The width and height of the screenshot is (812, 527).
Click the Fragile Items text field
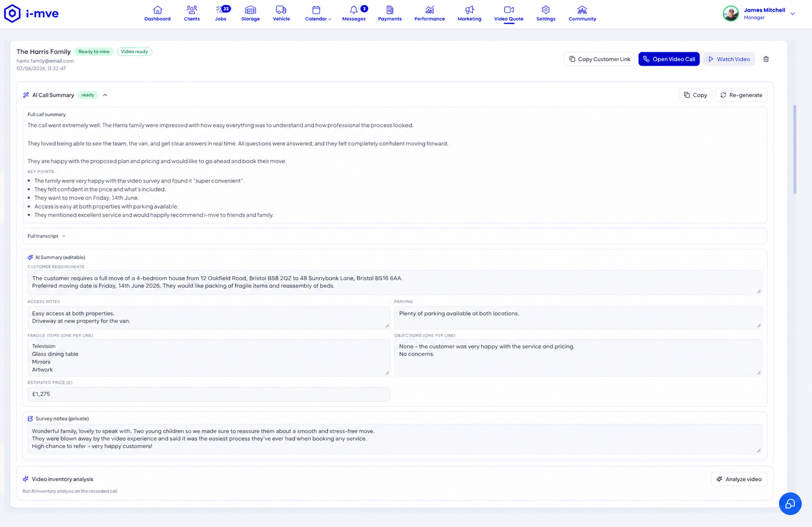[x=209, y=357]
